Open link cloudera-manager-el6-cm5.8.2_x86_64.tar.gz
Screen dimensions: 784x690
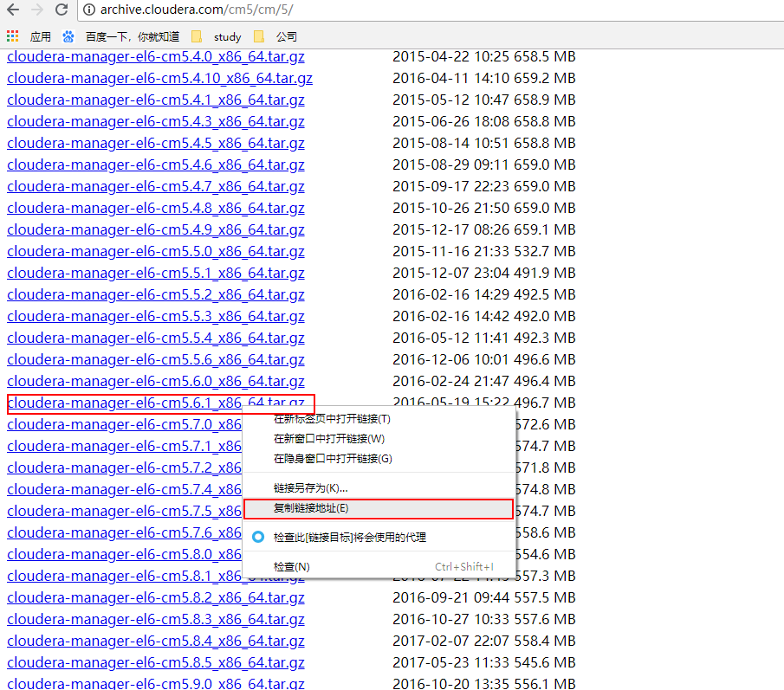pos(155,597)
